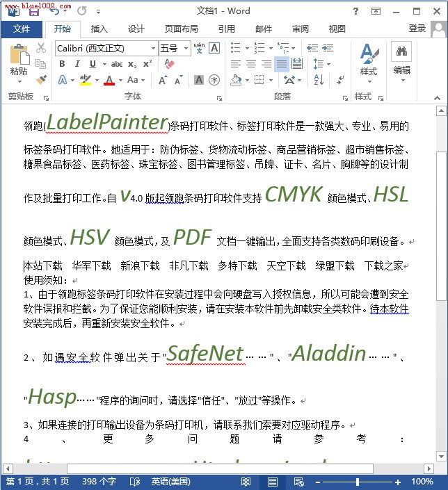Click the Paste clipboard icon

pos(19,55)
